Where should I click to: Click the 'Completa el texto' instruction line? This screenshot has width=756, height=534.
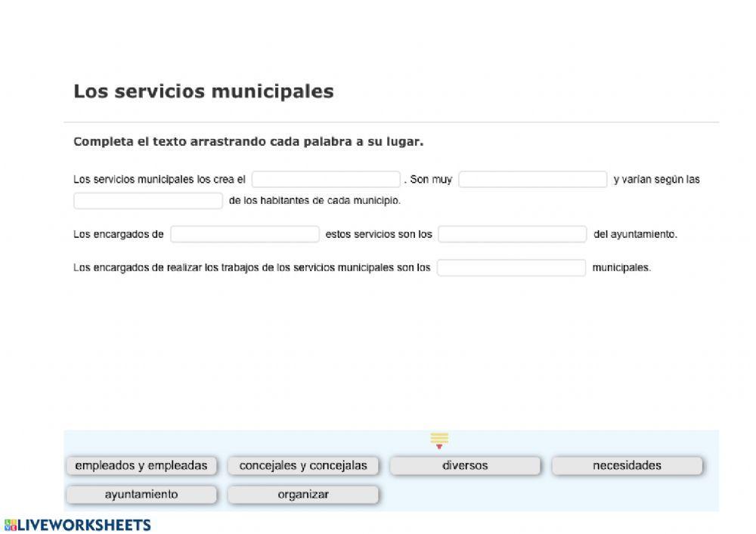coord(248,141)
